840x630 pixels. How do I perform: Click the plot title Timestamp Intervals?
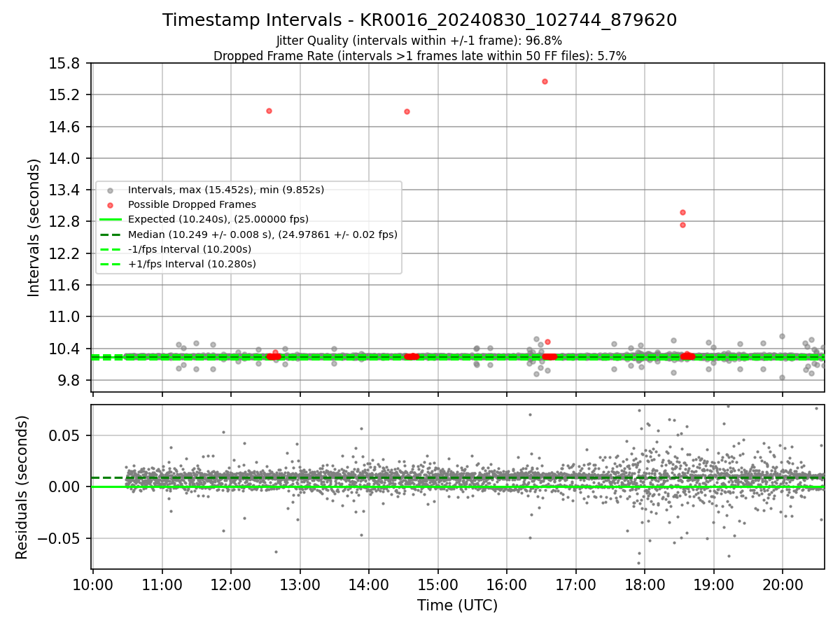[419, 20]
